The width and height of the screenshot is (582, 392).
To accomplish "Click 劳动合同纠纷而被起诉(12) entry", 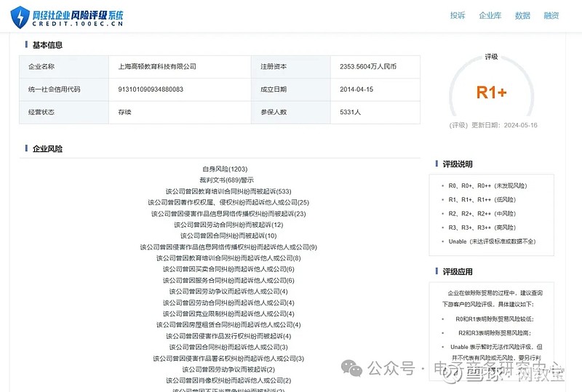I will point(228,225).
